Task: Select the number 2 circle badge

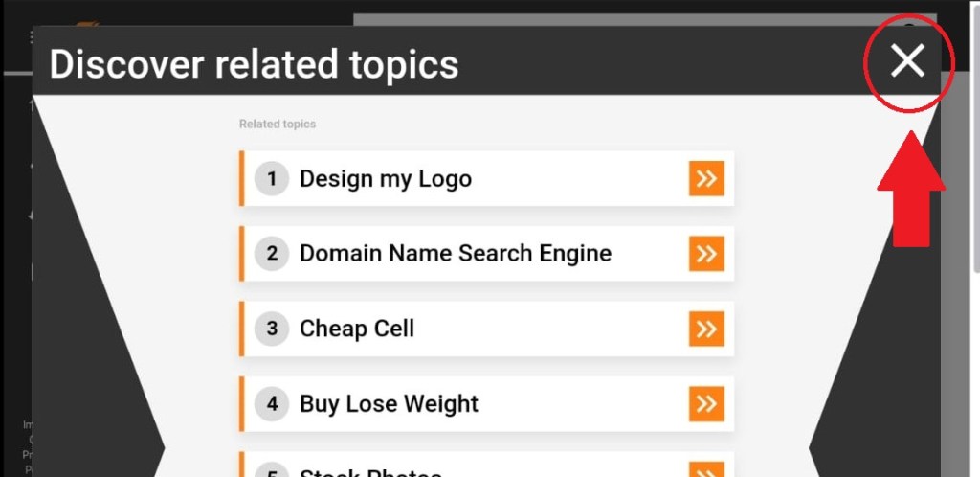Action: (272, 254)
